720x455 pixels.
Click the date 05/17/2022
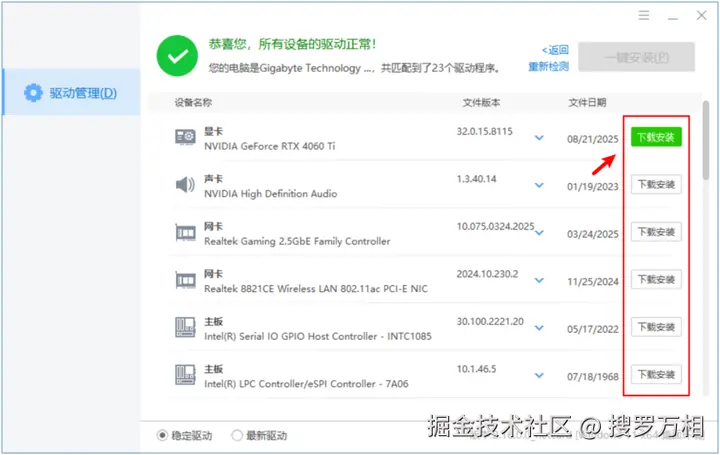coord(593,329)
